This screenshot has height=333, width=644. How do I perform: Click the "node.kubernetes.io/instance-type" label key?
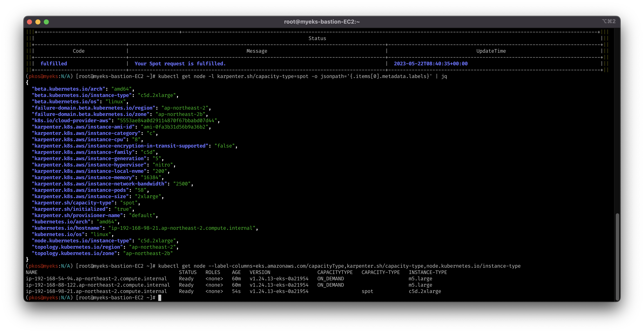pyautogui.click(x=82, y=241)
